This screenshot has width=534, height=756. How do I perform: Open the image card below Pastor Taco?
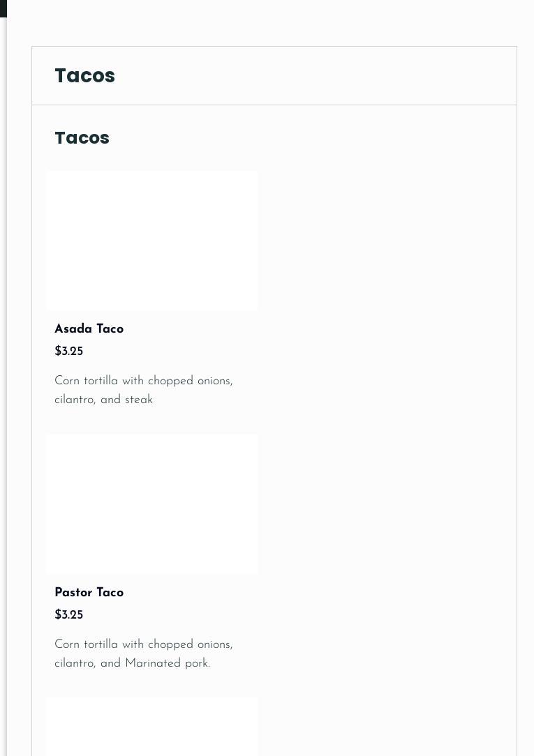[x=151, y=727]
